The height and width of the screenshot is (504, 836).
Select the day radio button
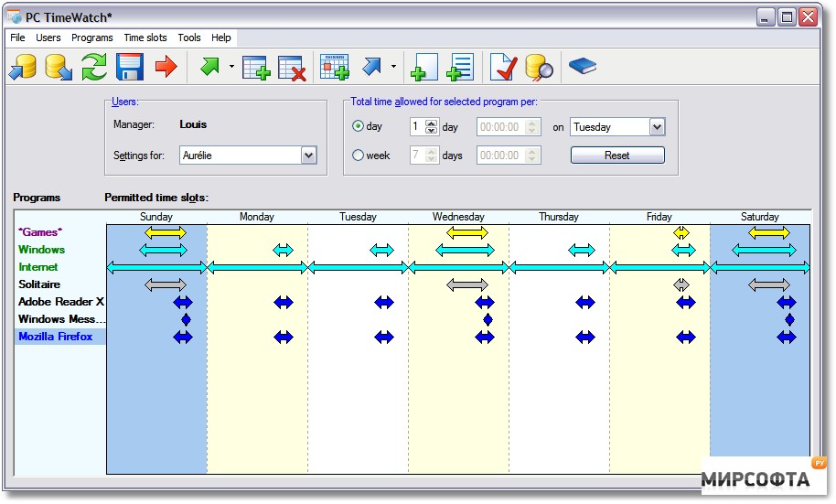point(358,126)
